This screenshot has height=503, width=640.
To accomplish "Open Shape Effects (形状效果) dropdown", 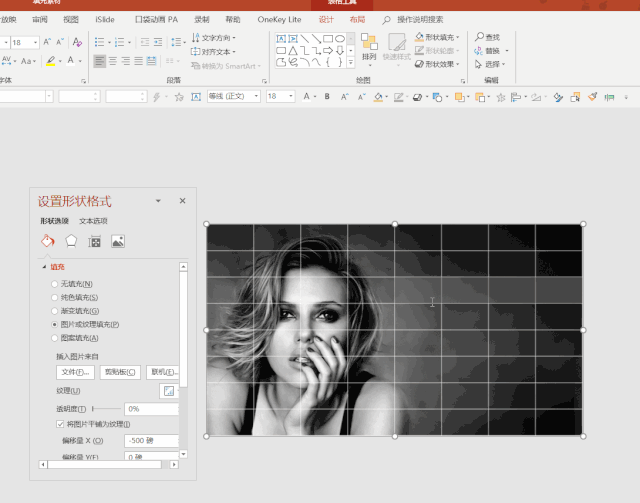I will [x=437, y=64].
